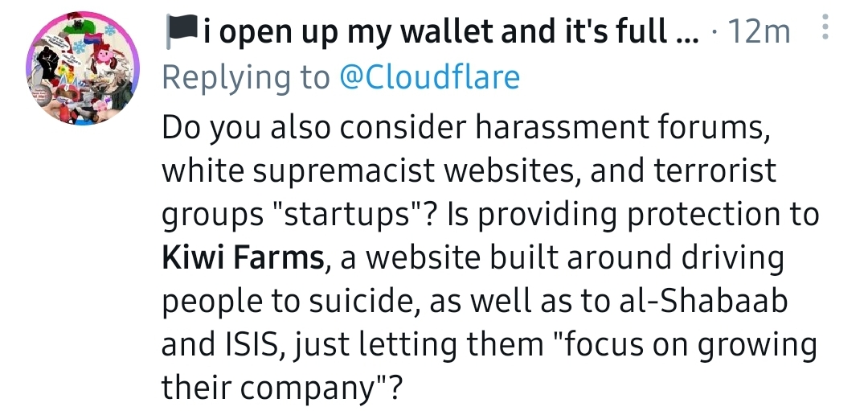The width and height of the screenshot is (868, 411).
Task: Open the @Cloudflare mention link
Action: click(x=429, y=78)
